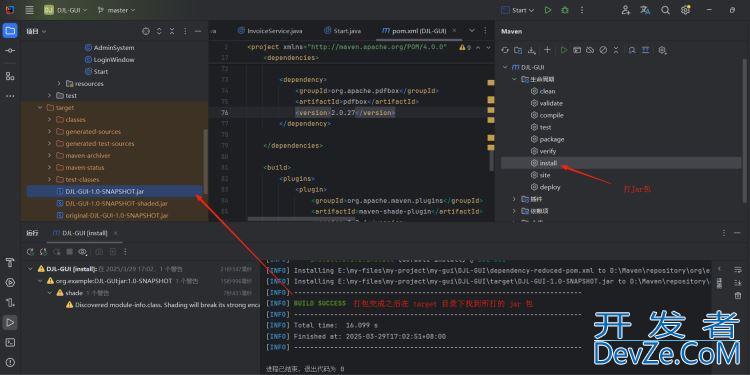Open the Commit tool window icon
This screenshot has height=375, width=750.
point(10,51)
